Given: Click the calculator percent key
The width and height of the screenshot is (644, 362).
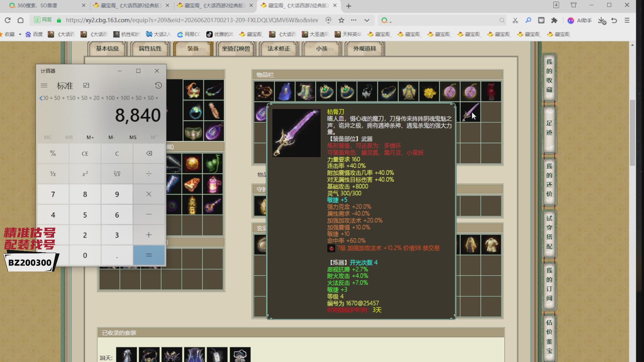Looking at the screenshot, I should point(53,154).
